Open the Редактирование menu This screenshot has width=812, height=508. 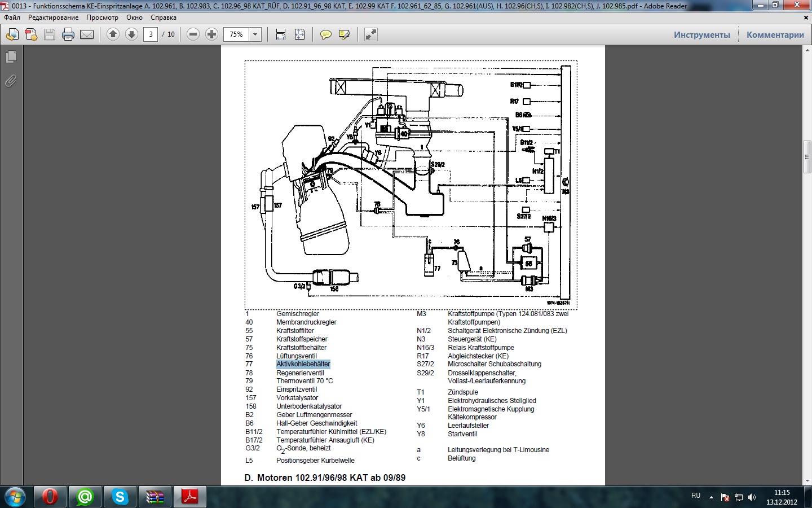click(x=54, y=17)
